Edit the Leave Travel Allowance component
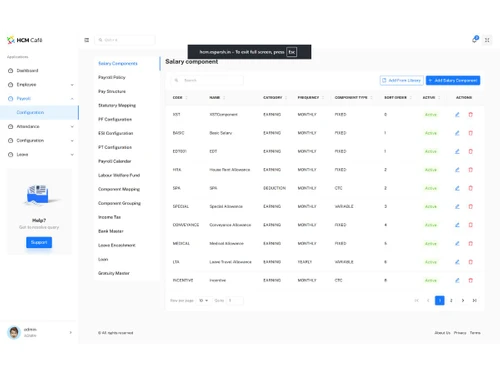Viewport: 500px width, 375px height. [457, 262]
